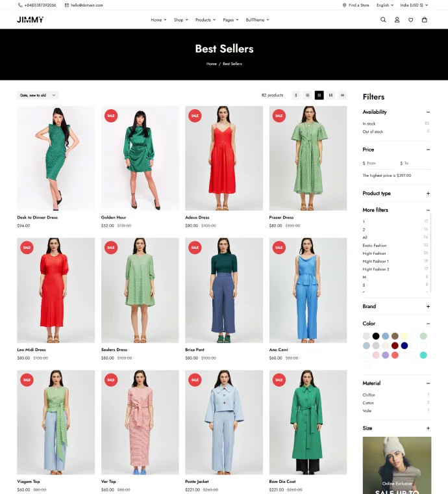Check the In stock availability filter
Screen dimensions: 448x494
click(369, 123)
